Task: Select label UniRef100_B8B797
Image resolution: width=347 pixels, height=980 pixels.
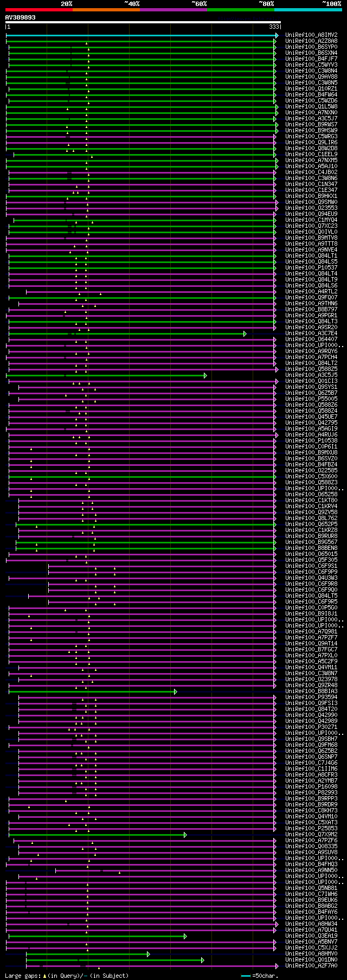Action: pos(311,310)
